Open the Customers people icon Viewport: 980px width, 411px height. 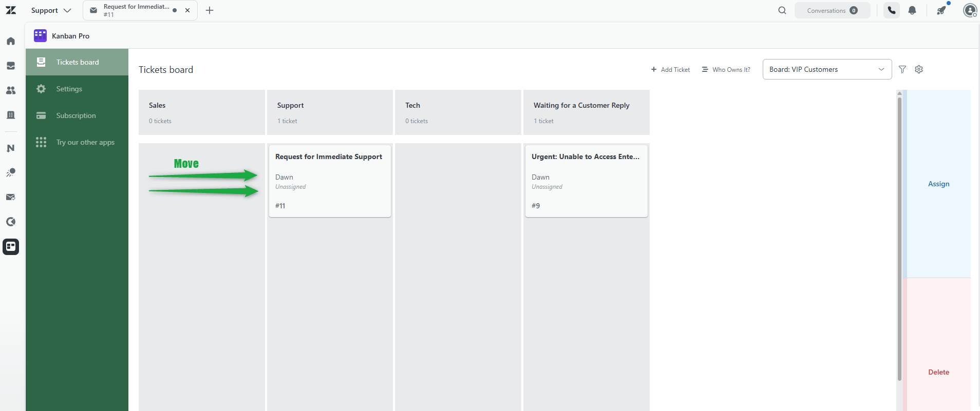click(11, 90)
